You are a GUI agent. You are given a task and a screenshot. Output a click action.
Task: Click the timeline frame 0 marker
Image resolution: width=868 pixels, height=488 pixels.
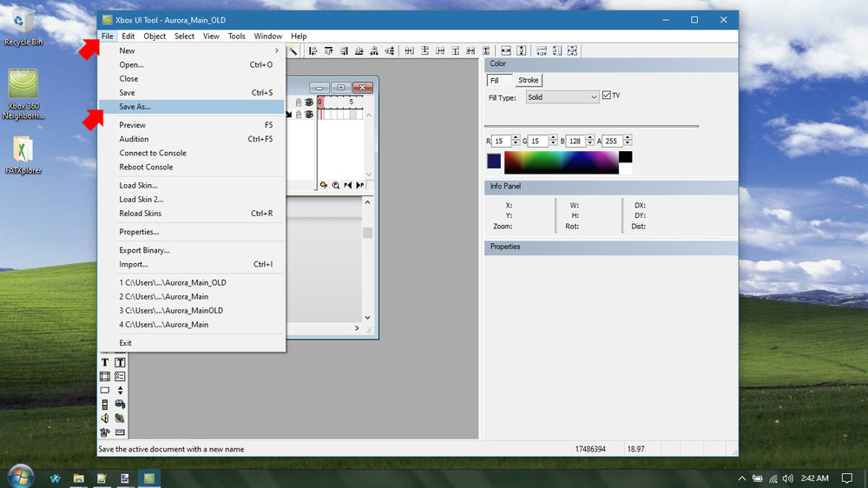pyautogui.click(x=320, y=102)
